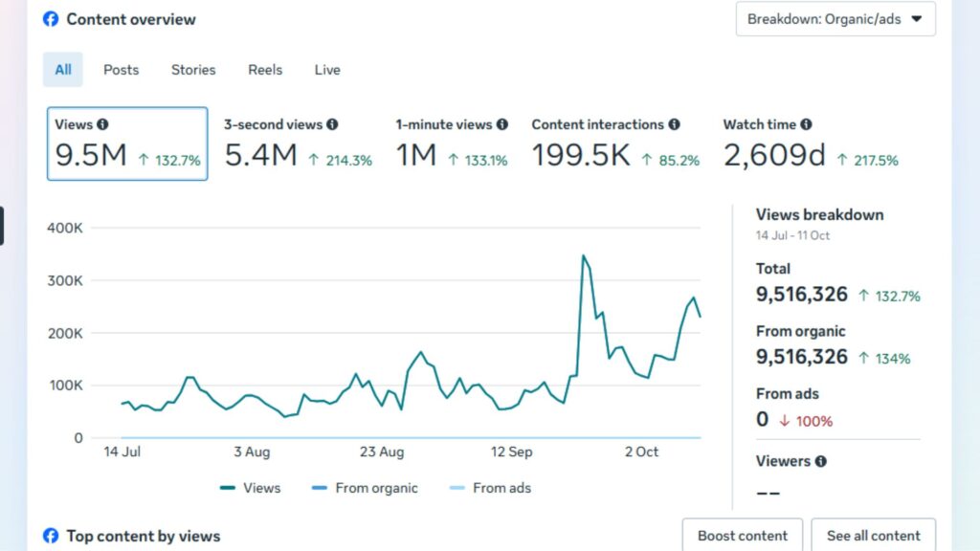This screenshot has height=551, width=980.
Task: Click the Content interactions info icon
Action: [675, 124]
